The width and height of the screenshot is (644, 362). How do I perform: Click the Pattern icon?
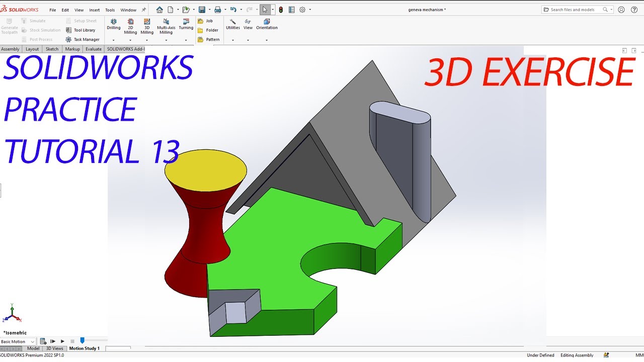coord(201,39)
